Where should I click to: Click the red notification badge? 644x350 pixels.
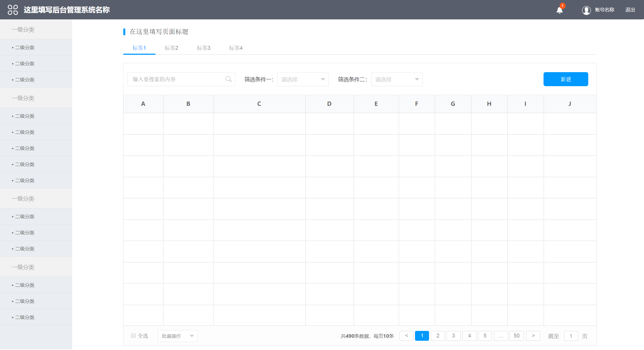click(x=562, y=6)
